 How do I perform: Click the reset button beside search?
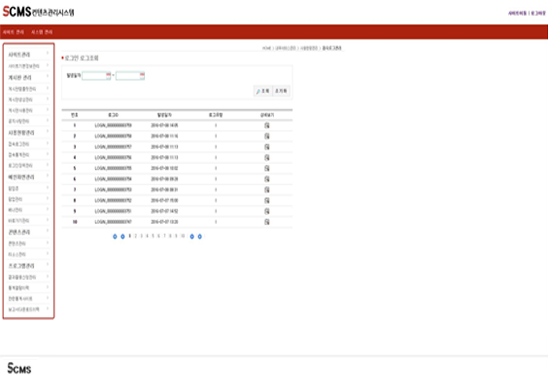pos(281,91)
